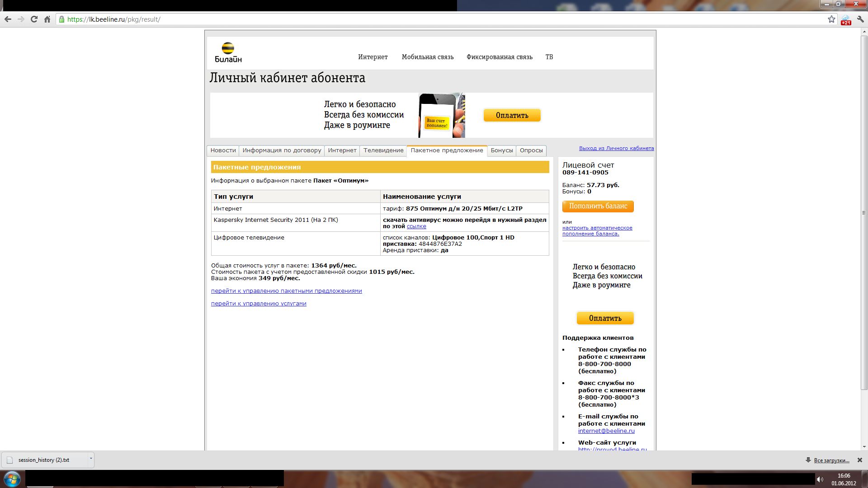Click the Оплатить button in sidebar
Screen dimensions: 868x488
tap(605, 318)
